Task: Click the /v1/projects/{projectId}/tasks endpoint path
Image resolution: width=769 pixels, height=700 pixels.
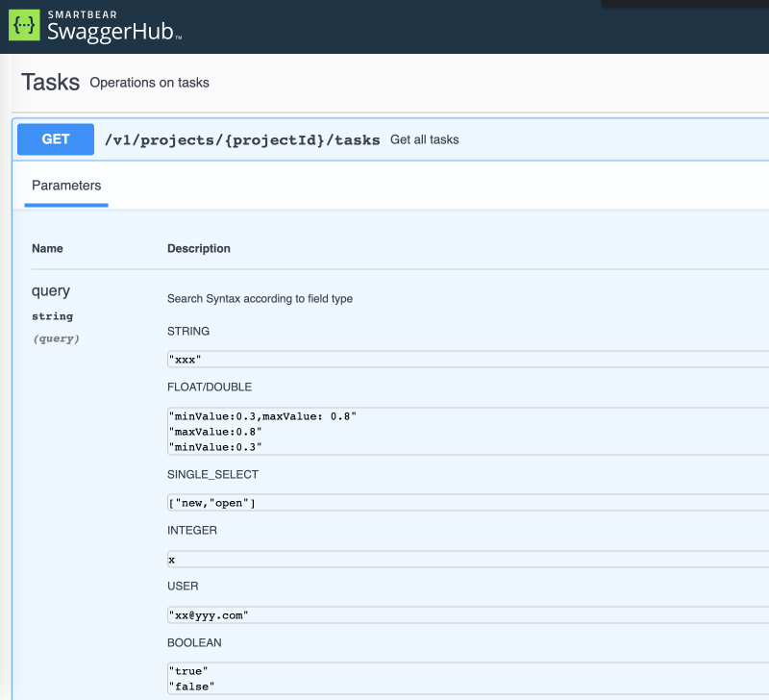Action: pos(241,139)
